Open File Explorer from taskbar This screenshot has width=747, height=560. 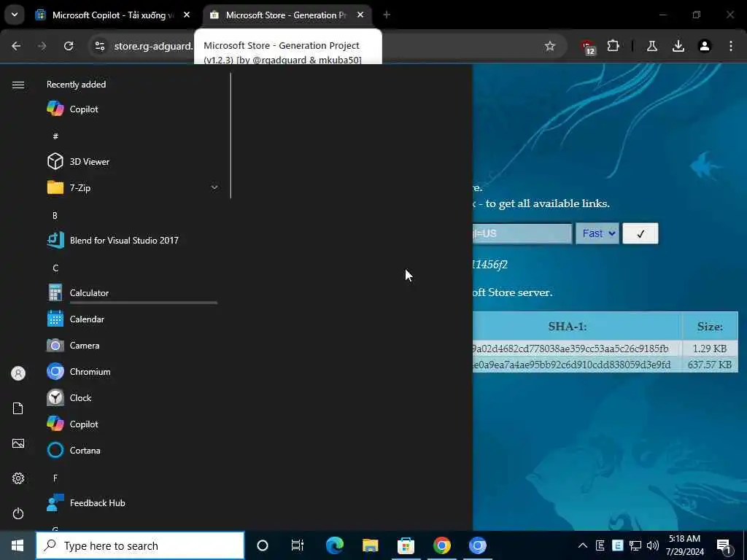(370, 545)
